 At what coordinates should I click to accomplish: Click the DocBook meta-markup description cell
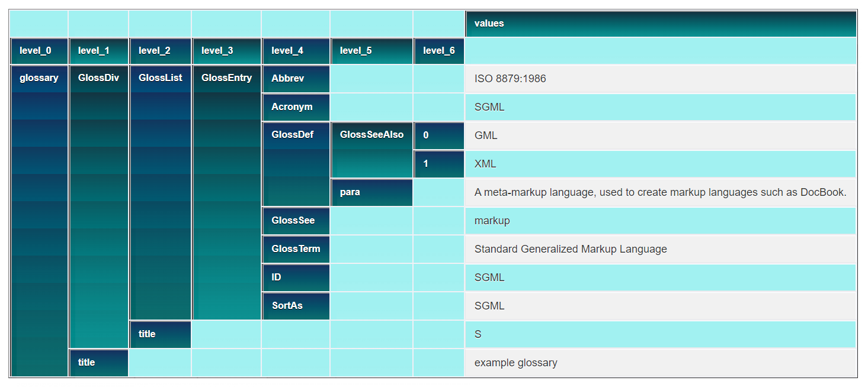(660, 192)
